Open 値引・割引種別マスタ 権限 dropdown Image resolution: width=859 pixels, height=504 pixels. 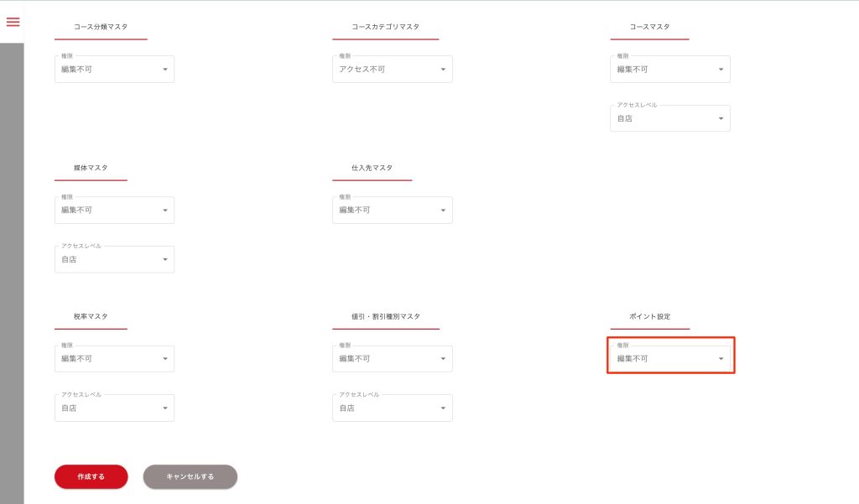point(392,359)
